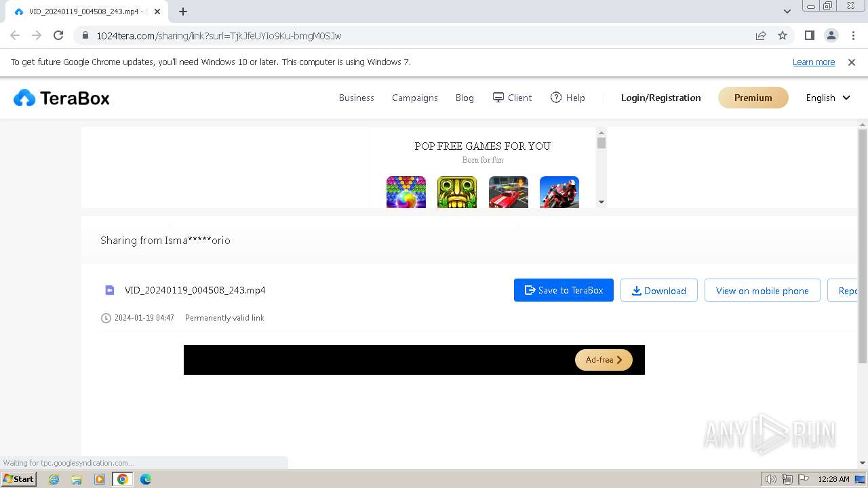Image resolution: width=868 pixels, height=488 pixels.
Task: Open Learn more about Chrome updates
Action: (814, 62)
